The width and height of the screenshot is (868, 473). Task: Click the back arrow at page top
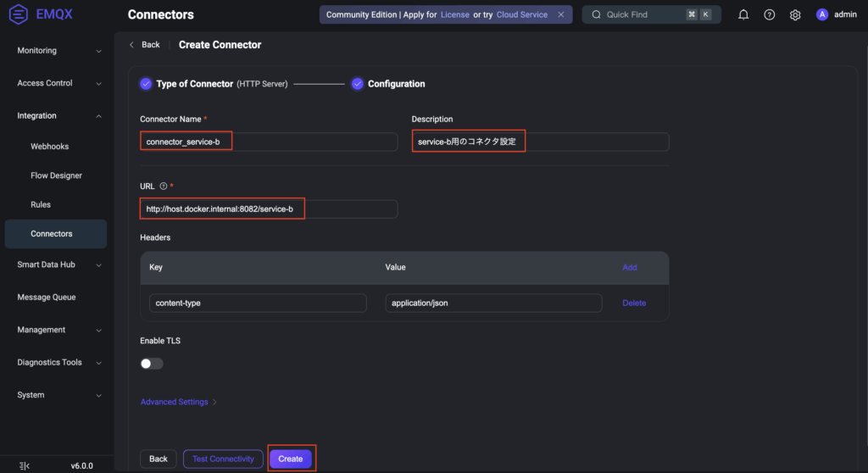131,45
